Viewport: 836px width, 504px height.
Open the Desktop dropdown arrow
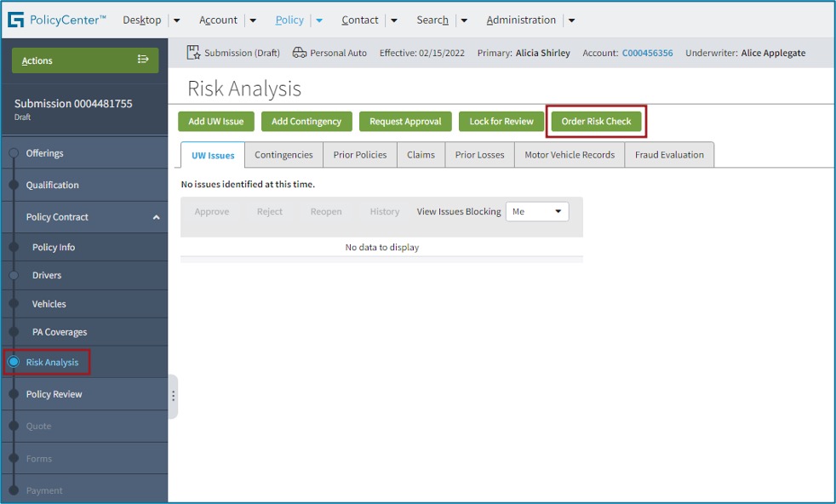(175, 20)
